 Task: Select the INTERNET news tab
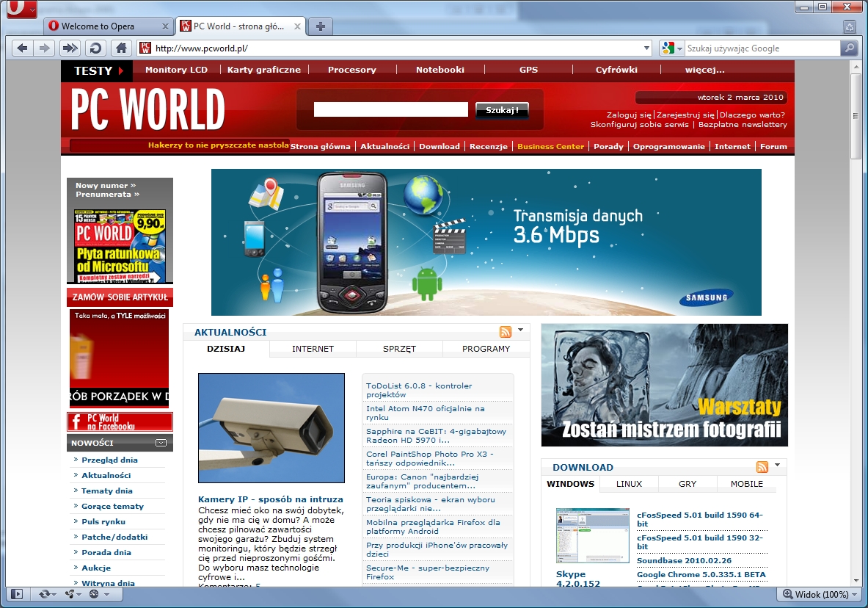click(x=313, y=349)
